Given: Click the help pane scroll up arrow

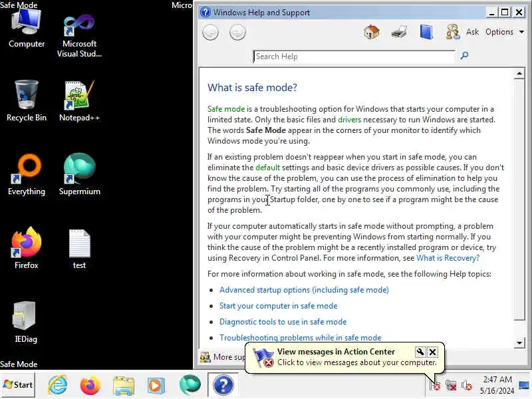Looking at the screenshot, I should (519, 74).
